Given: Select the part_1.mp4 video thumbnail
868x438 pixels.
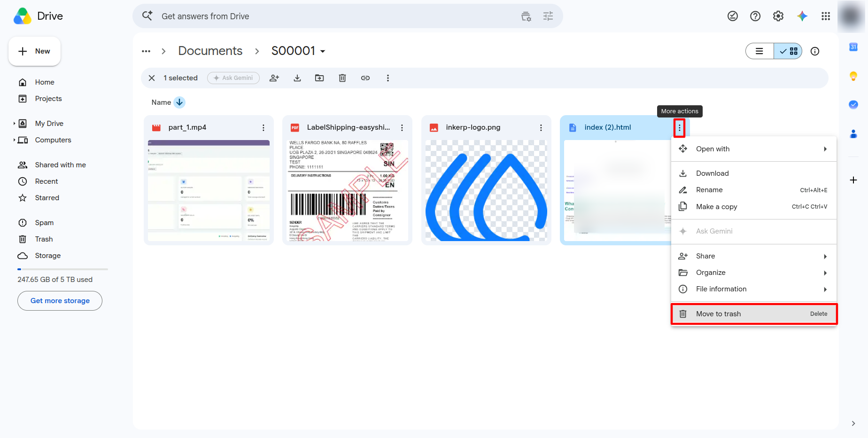Looking at the screenshot, I should tap(209, 190).
